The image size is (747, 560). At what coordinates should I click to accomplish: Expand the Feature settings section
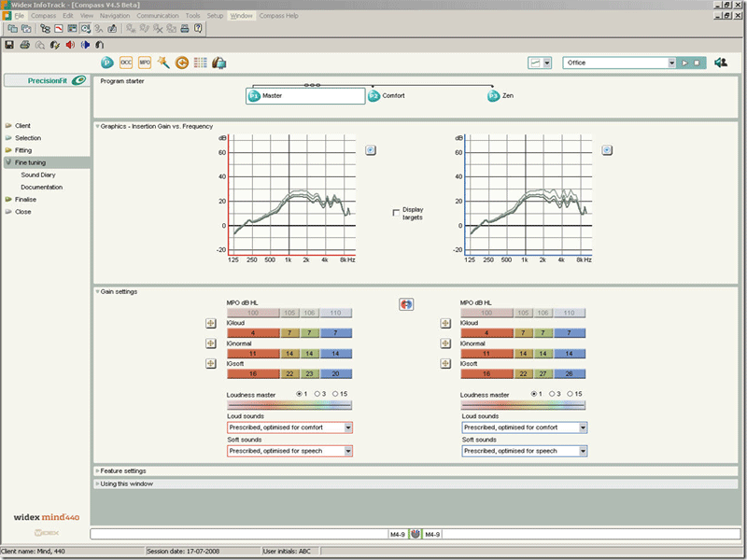click(x=122, y=471)
